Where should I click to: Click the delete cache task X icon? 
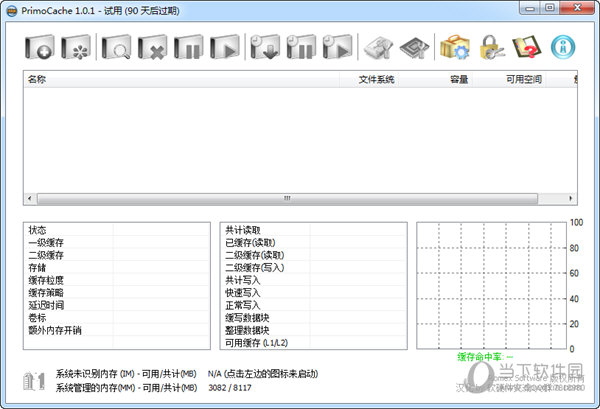pyautogui.click(x=152, y=47)
